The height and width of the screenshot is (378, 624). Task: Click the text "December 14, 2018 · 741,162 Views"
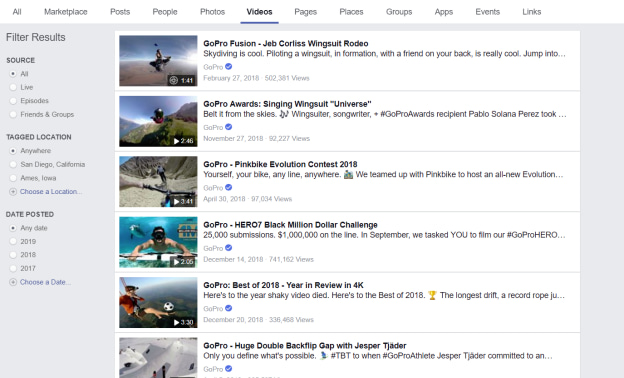point(258,259)
